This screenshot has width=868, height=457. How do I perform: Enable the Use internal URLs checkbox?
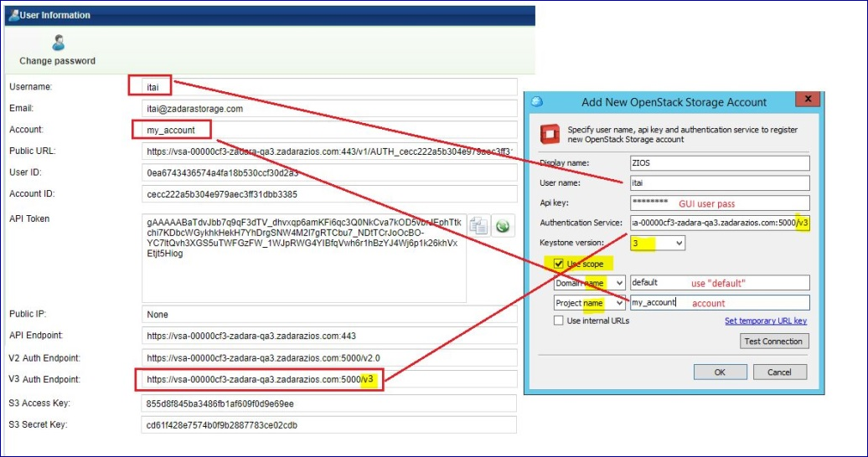coord(559,321)
